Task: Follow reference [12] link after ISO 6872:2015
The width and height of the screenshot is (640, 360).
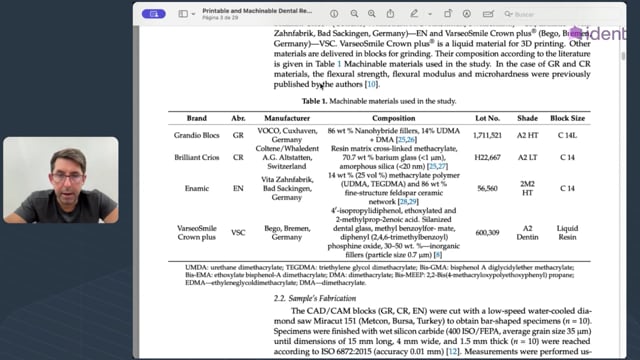Action: 453,351
